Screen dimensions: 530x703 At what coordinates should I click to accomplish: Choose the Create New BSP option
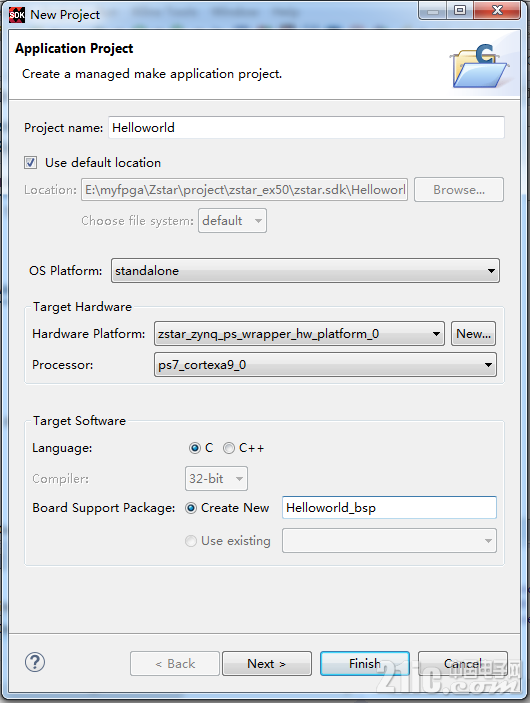click(191, 508)
